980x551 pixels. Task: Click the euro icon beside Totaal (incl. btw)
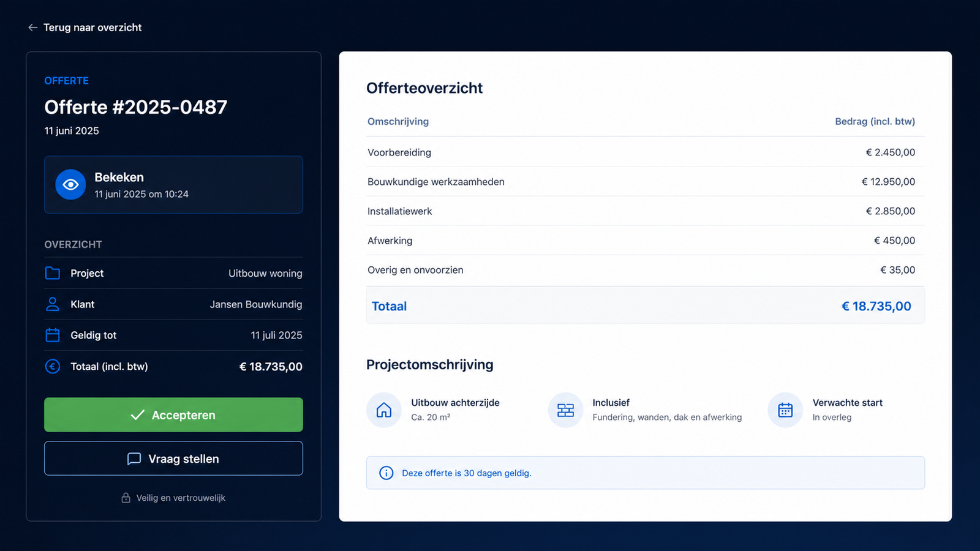pyautogui.click(x=53, y=366)
